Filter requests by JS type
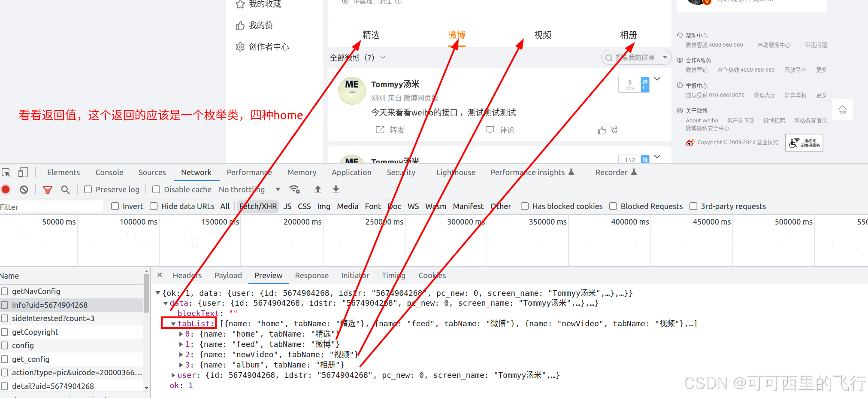Screen dimensions: 868x398 tap(287, 206)
